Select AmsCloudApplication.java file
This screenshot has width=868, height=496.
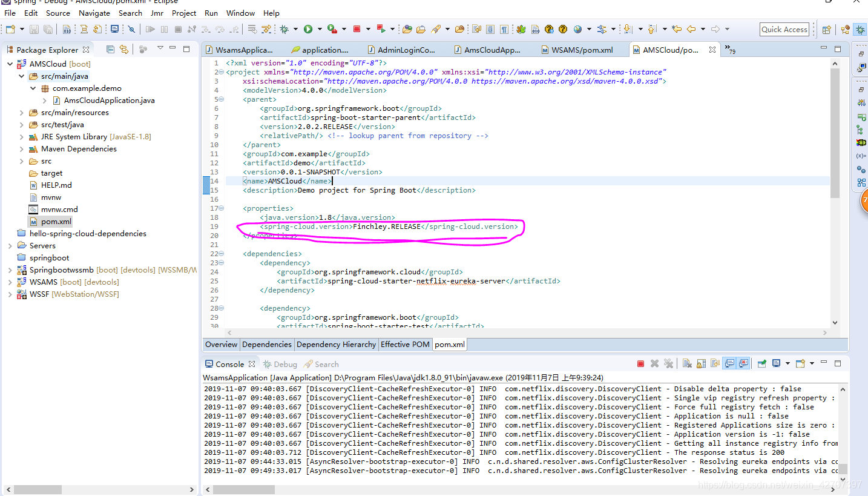click(x=110, y=101)
